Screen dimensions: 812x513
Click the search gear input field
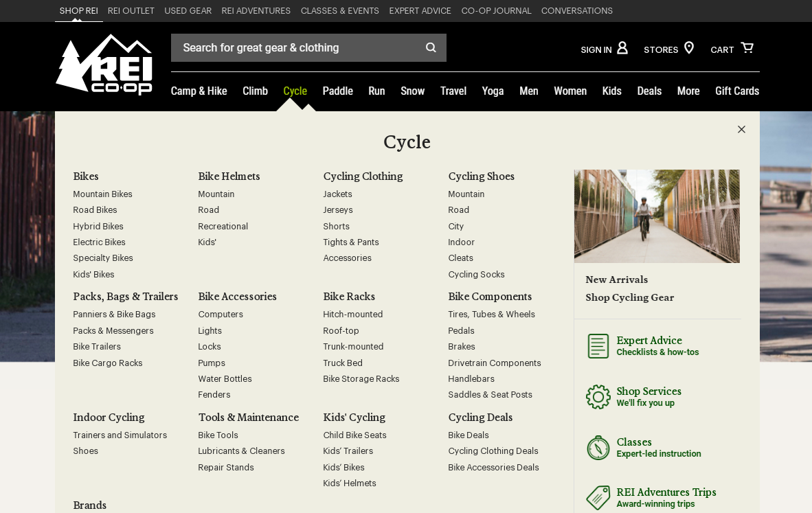pyautogui.click(x=295, y=47)
